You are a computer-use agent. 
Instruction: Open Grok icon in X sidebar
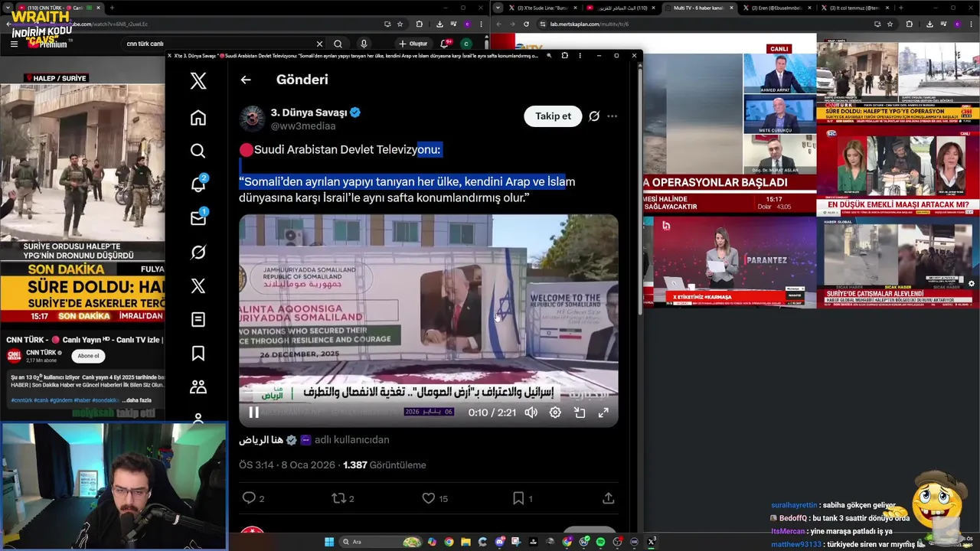coord(198,252)
